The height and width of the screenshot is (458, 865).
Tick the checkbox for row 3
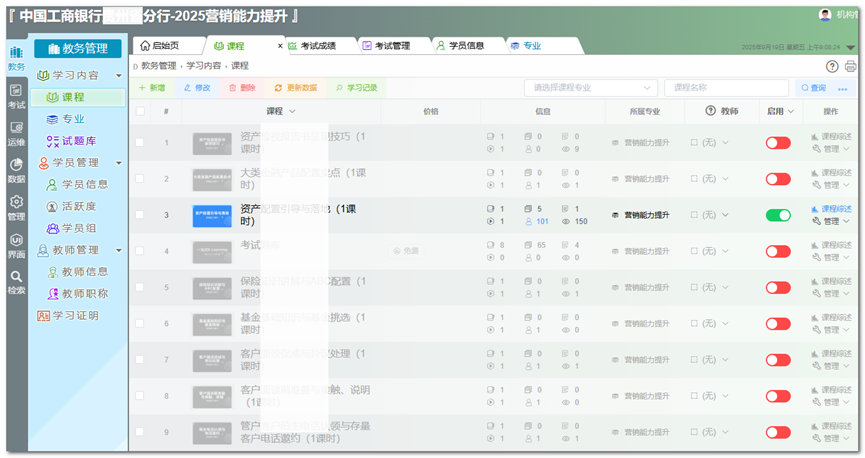(140, 215)
